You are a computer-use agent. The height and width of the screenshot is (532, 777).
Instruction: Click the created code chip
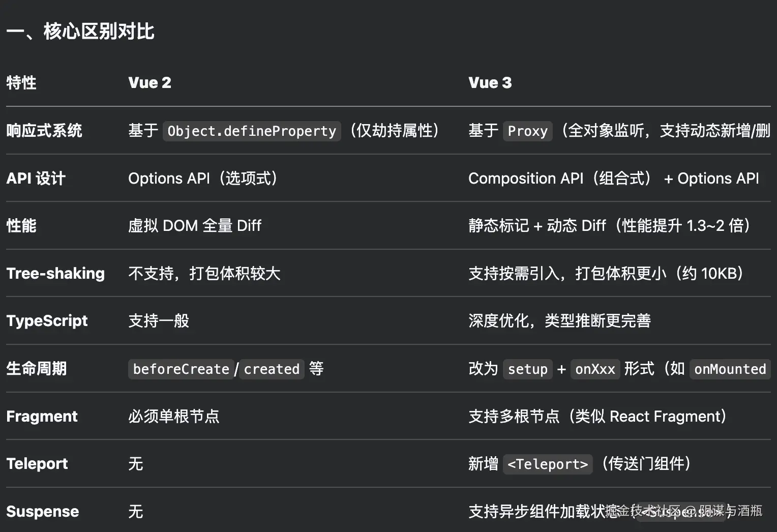pyautogui.click(x=272, y=369)
